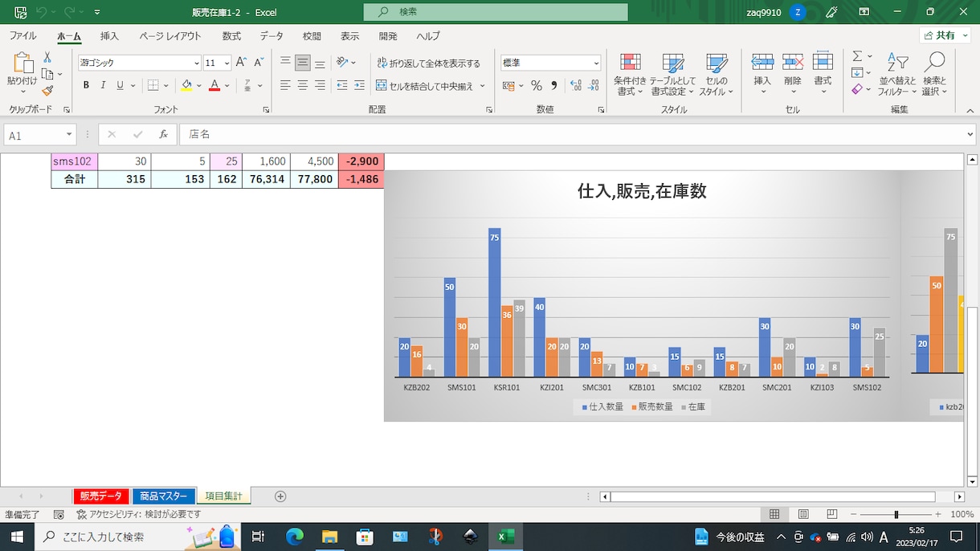
Task: Align text to middle vertically
Action: (x=303, y=63)
